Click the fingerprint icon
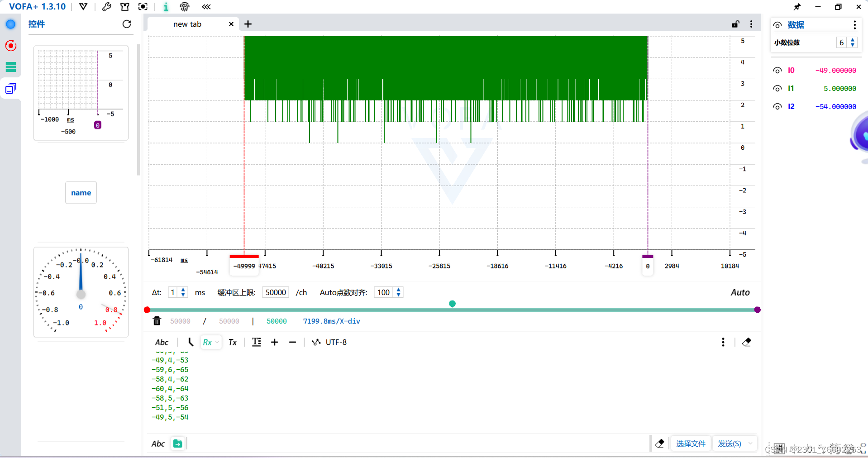 [x=185, y=7]
